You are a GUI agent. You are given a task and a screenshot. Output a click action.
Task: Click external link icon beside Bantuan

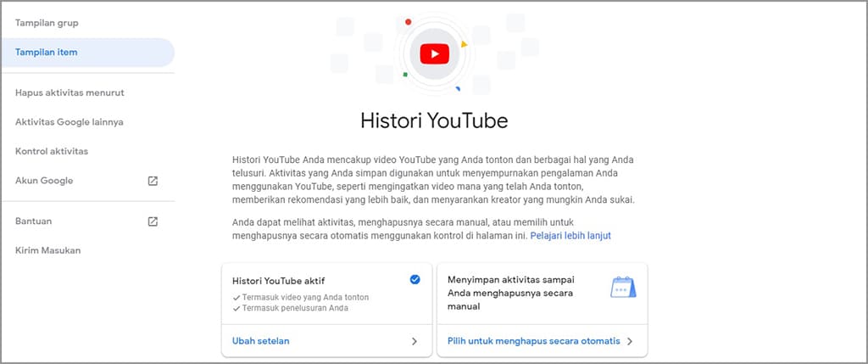point(153,221)
